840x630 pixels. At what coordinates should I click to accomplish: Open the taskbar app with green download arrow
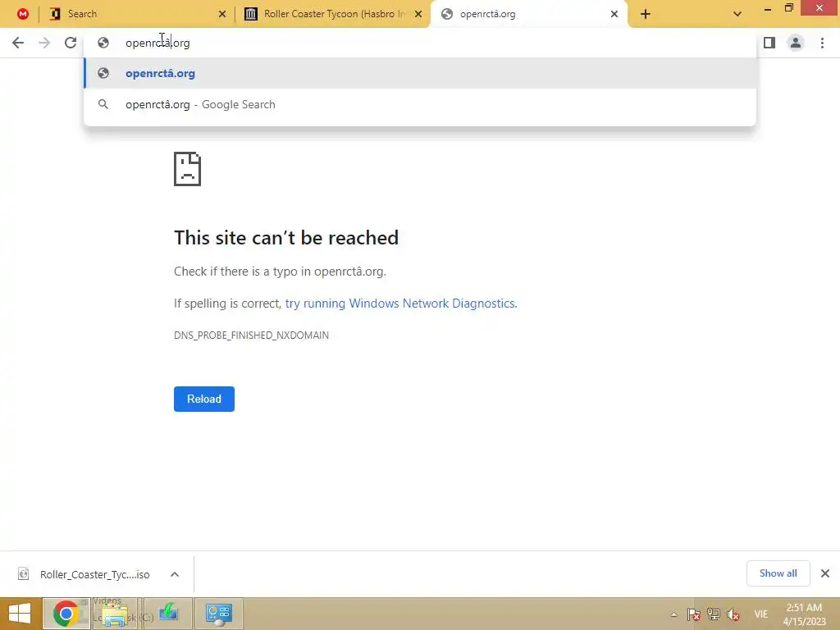168,614
